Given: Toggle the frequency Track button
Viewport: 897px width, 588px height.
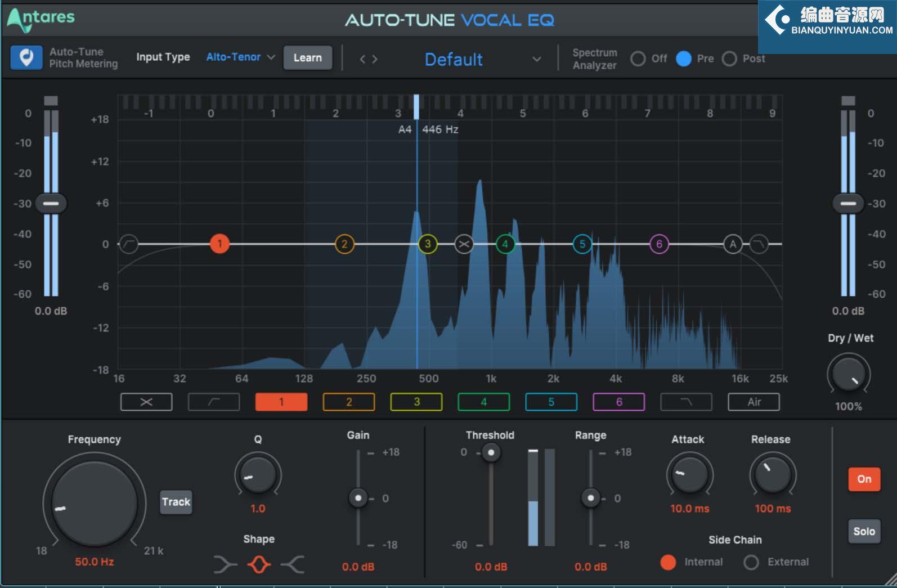Looking at the screenshot, I should pos(176,502).
